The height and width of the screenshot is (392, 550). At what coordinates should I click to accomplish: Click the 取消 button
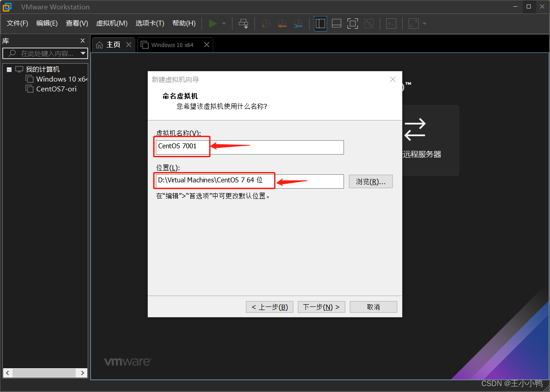(374, 307)
